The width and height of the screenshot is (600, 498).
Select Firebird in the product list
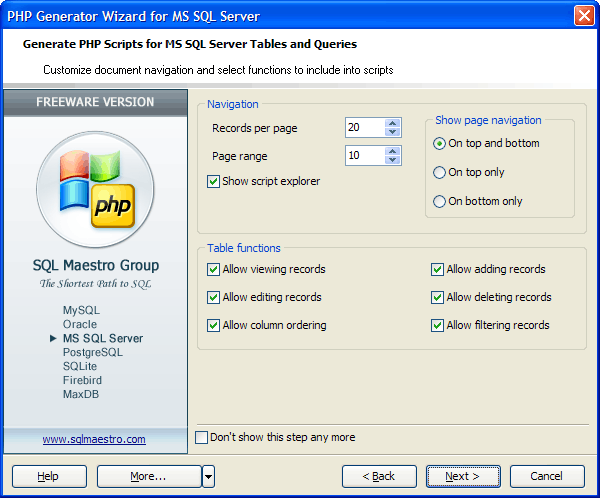[x=82, y=380]
